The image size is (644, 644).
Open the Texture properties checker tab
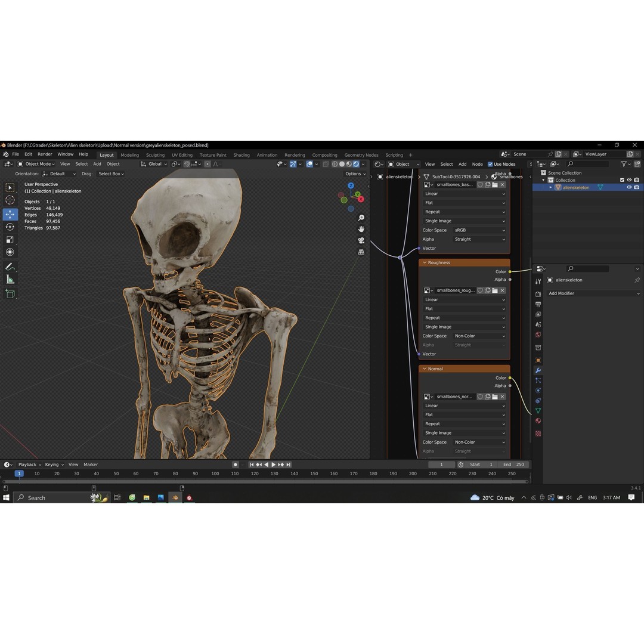tap(538, 434)
